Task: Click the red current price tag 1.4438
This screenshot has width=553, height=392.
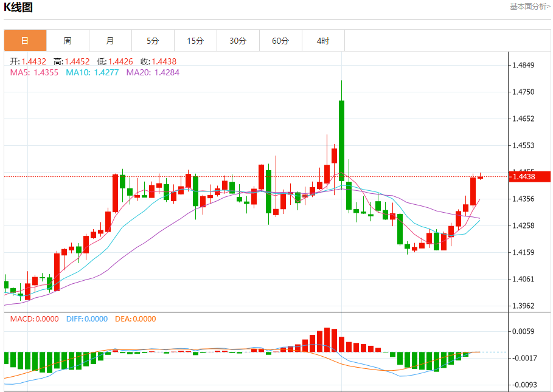Action: [x=530, y=176]
